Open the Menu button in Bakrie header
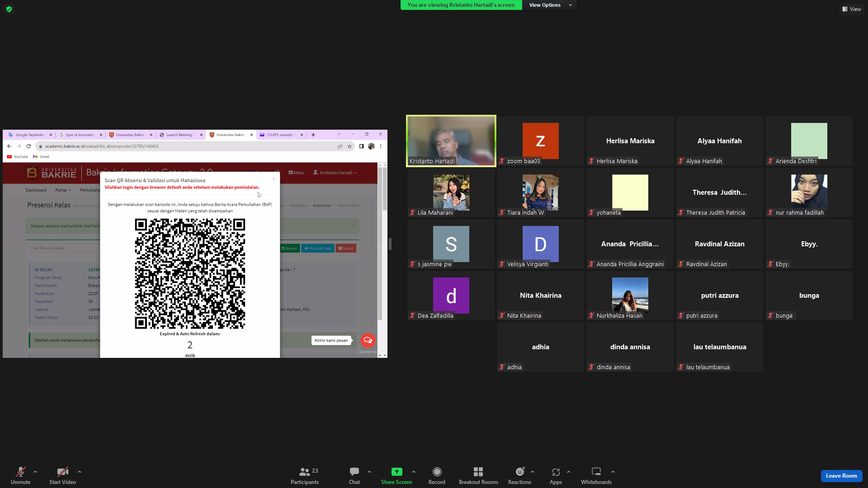This screenshot has width=868, height=488. pos(296,173)
